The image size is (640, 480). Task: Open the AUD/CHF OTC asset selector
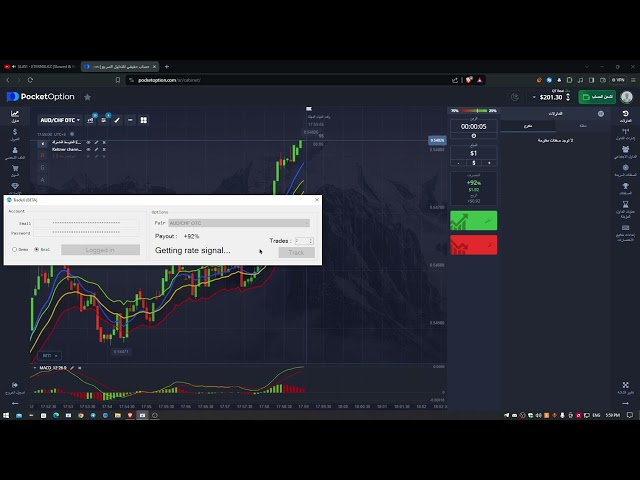pyautogui.click(x=60, y=120)
